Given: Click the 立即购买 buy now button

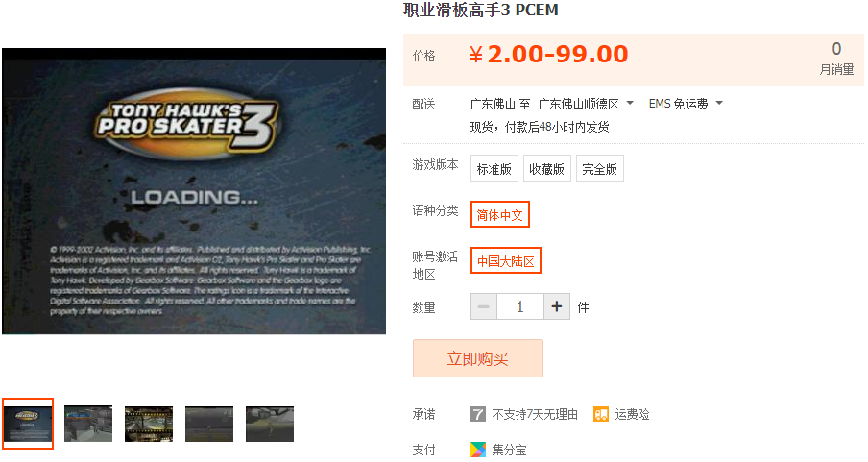Looking at the screenshot, I should pos(478,358).
